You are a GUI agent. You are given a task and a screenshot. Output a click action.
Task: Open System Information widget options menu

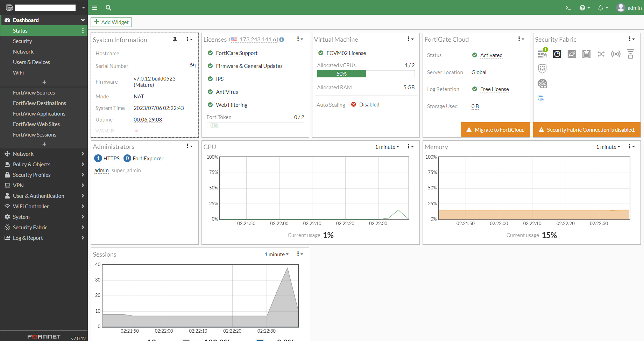coord(189,40)
